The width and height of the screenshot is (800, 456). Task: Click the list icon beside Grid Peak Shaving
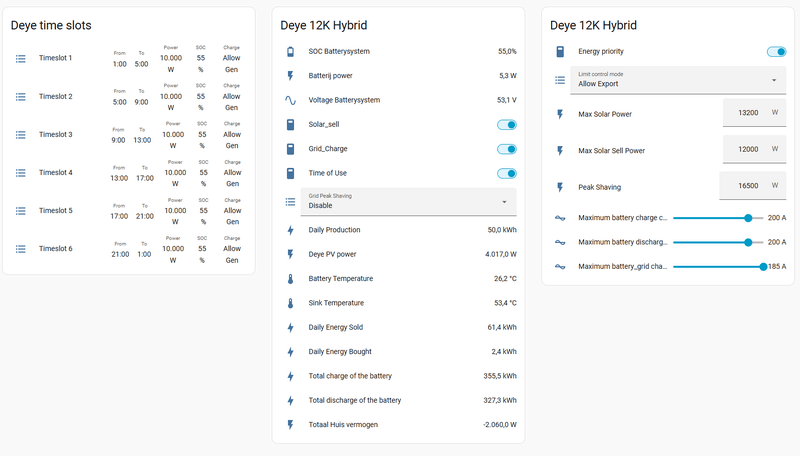coord(290,202)
